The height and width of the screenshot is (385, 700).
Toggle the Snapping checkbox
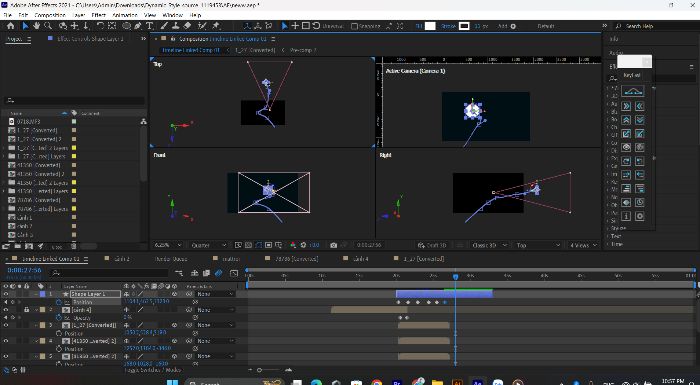coord(354,26)
